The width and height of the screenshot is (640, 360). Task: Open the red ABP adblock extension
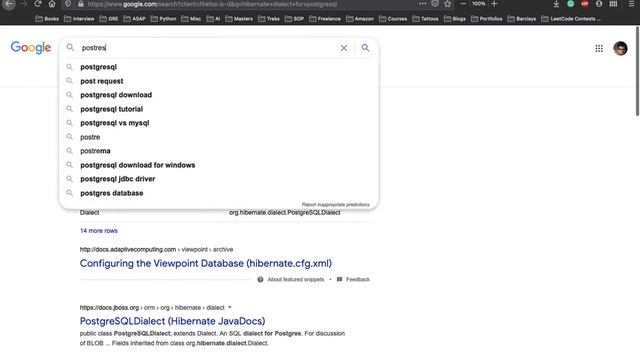click(585, 4)
